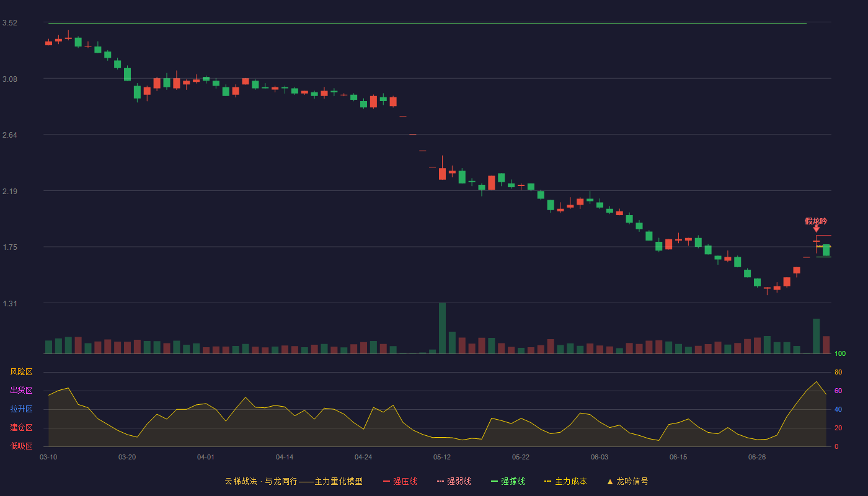Click the 06-26 date axis label
Screen dimensions: 868x496
click(x=757, y=457)
